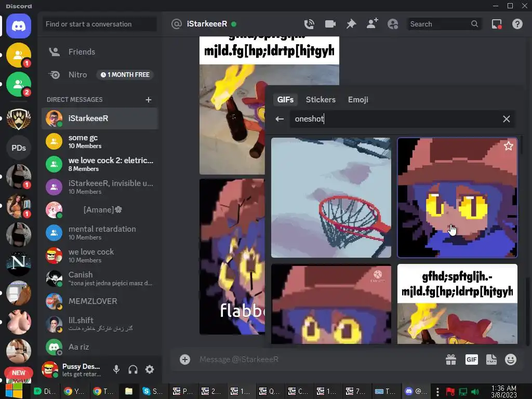Favorite the hovered Niko GIF with star
Image resolution: width=532 pixels, height=399 pixels.
(x=508, y=146)
